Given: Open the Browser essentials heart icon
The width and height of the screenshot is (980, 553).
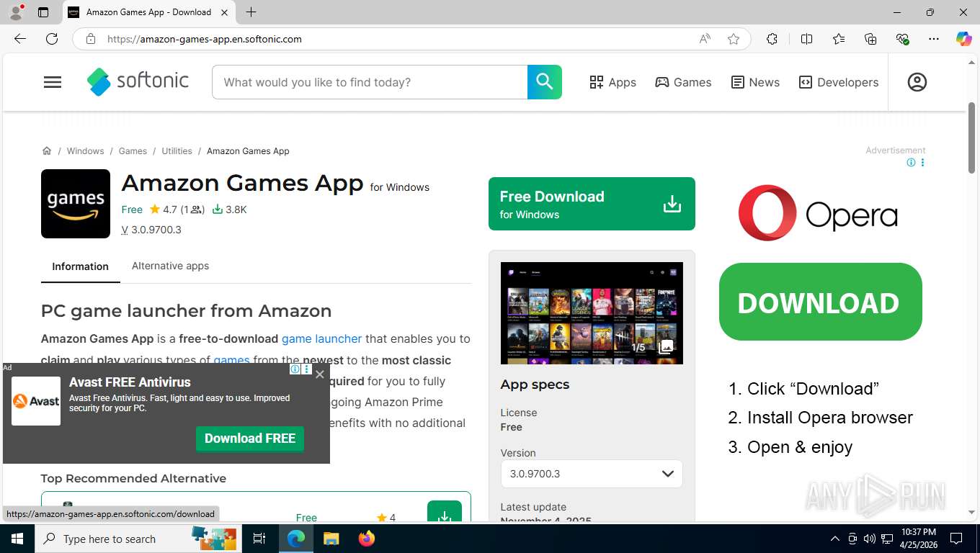Looking at the screenshot, I should tap(902, 39).
